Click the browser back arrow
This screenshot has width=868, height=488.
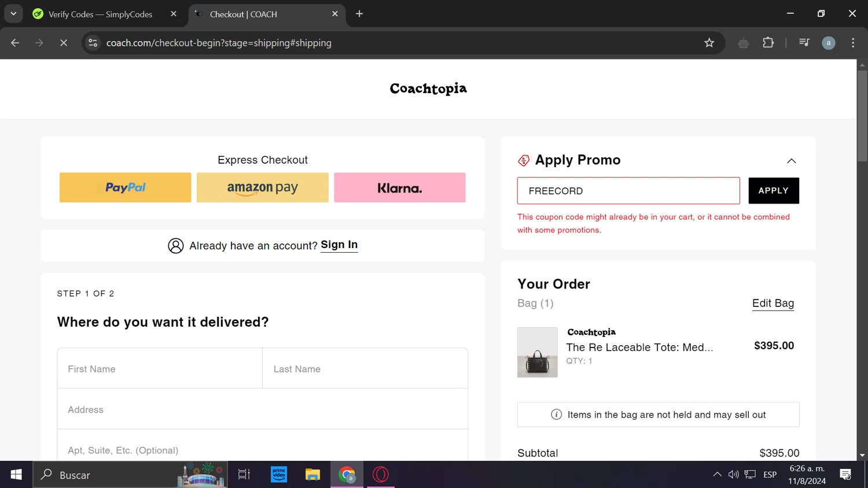(x=15, y=43)
